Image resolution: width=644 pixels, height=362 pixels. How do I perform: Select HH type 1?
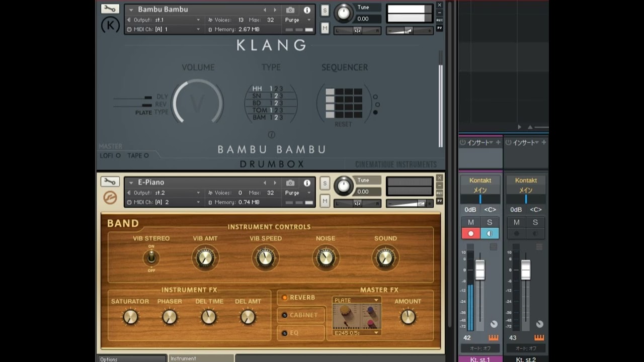270,89
